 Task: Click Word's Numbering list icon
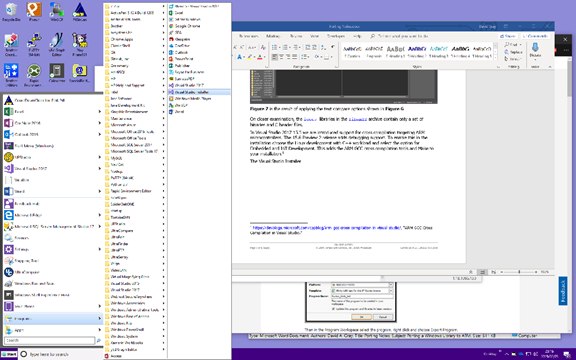[x=285, y=47]
